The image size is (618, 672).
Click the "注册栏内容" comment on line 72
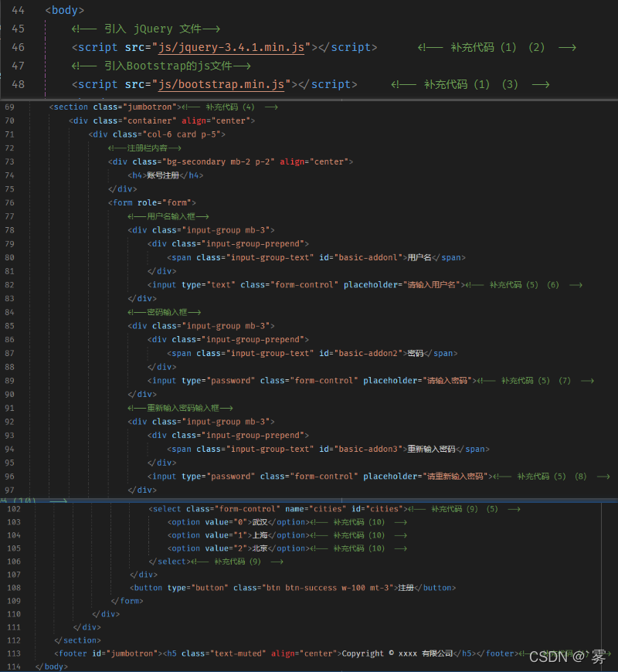[144, 148]
